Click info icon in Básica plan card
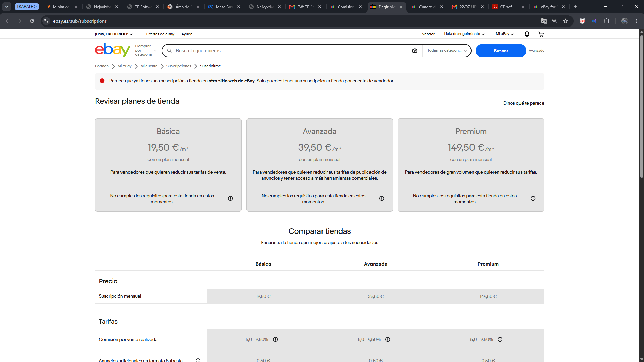The height and width of the screenshot is (362, 644). click(x=230, y=199)
